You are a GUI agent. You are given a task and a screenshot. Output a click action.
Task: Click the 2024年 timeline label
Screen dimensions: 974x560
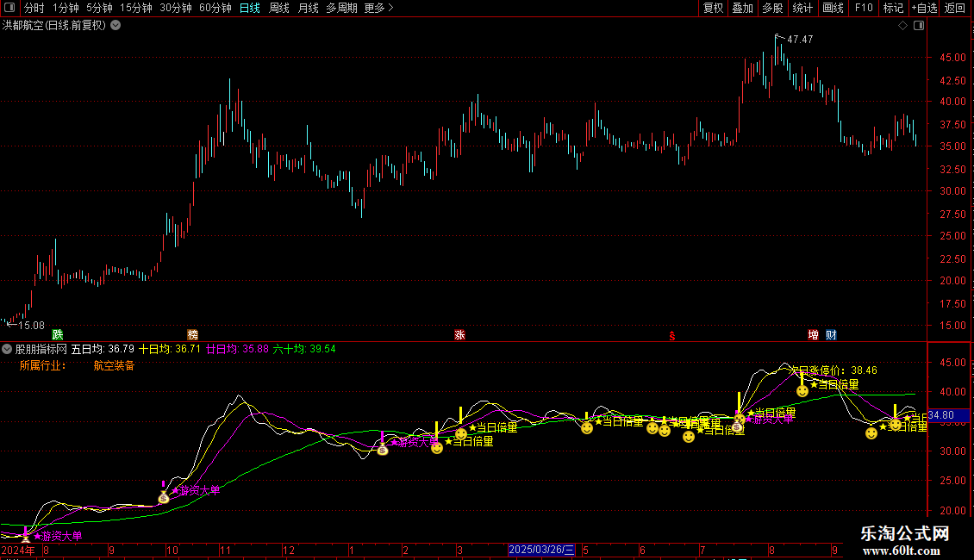click(18, 550)
